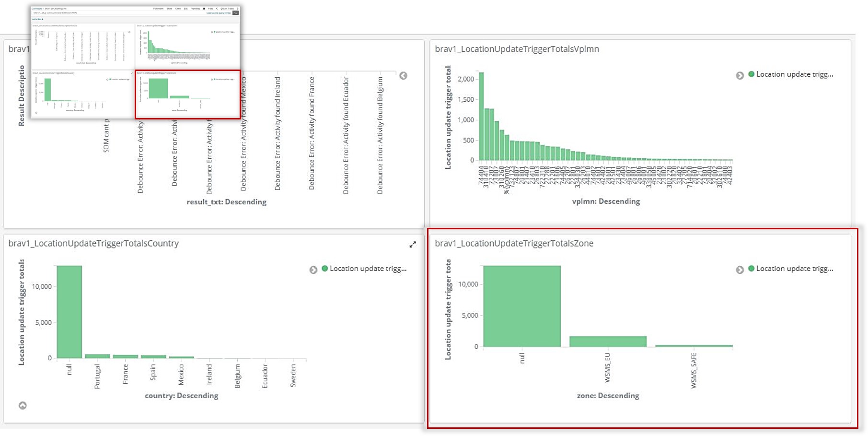Click 'Debounce Error: Activity found Ireland' label
Image resolution: width=868 pixels, height=436 pixels.
click(278, 133)
